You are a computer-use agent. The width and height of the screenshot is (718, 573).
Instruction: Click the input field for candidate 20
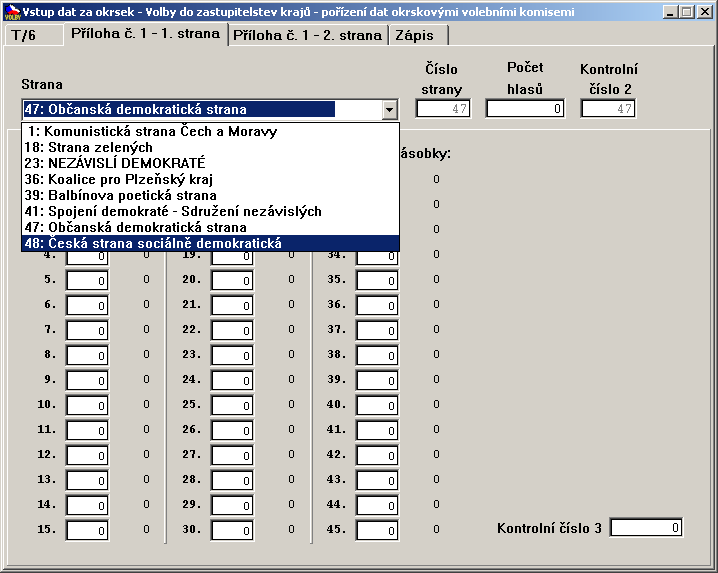point(232,280)
